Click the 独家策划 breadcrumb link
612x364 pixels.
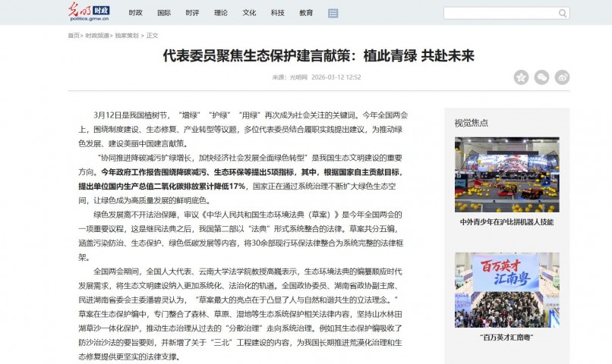click(x=127, y=36)
